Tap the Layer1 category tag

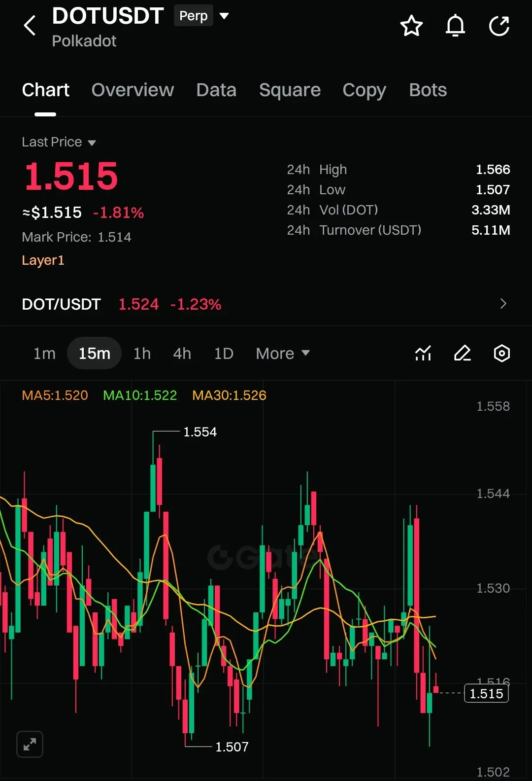[x=43, y=260]
